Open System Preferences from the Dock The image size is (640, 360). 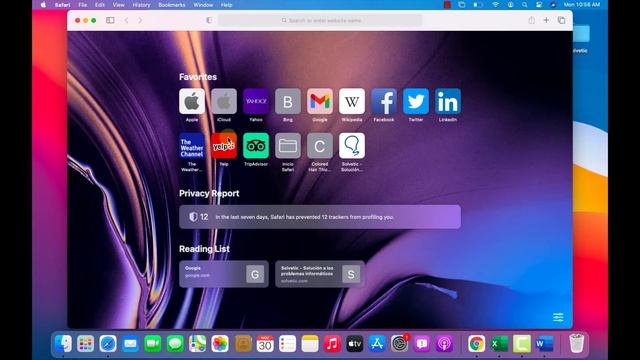(400, 344)
